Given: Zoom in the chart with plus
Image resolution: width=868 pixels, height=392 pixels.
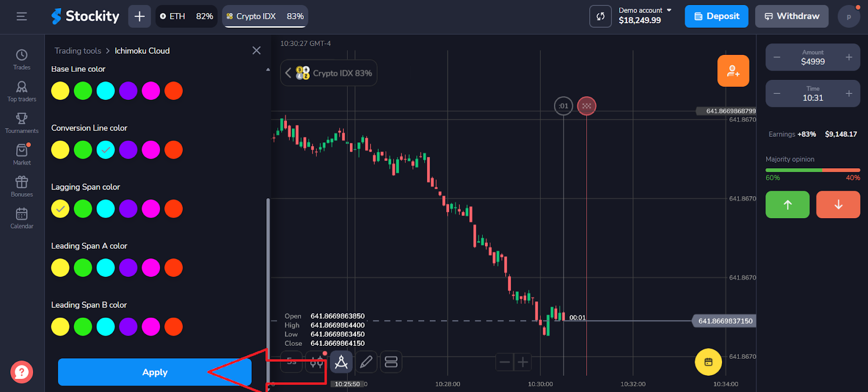Looking at the screenshot, I should 523,362.
